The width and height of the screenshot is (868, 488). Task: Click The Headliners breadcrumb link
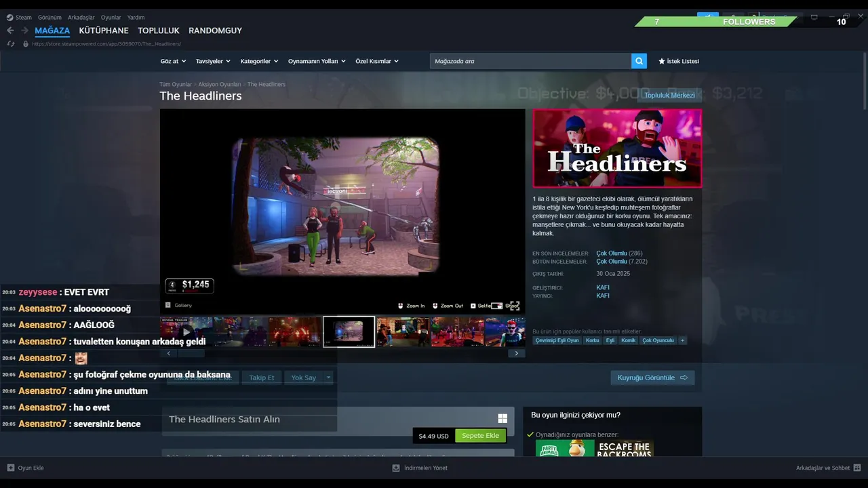click(x=267, y=85)
